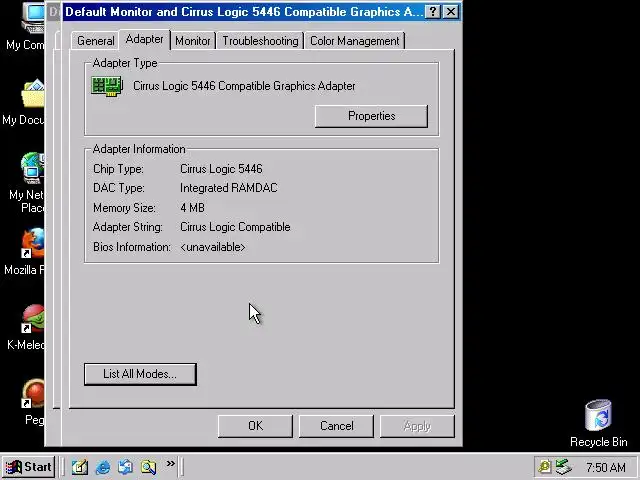Open the Color Management tab
This screenshot has width=640, height=480.
(354, 41)
